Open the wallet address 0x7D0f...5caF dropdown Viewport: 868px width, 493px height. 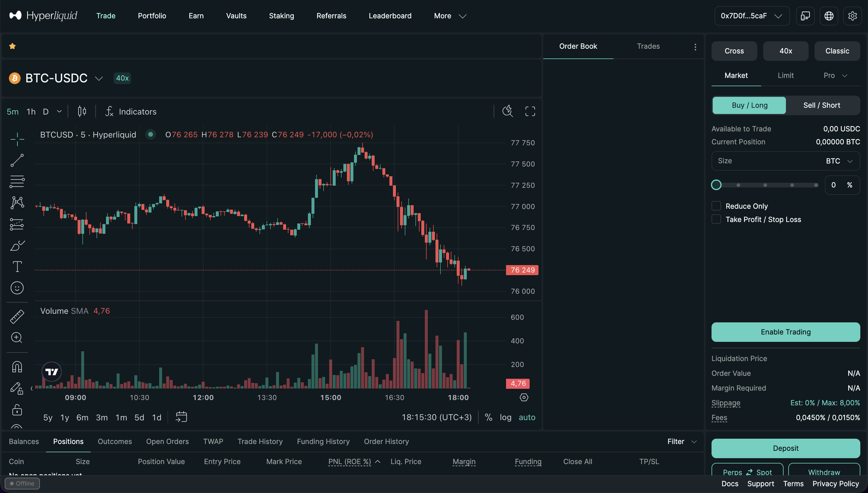tap(752, 16)
